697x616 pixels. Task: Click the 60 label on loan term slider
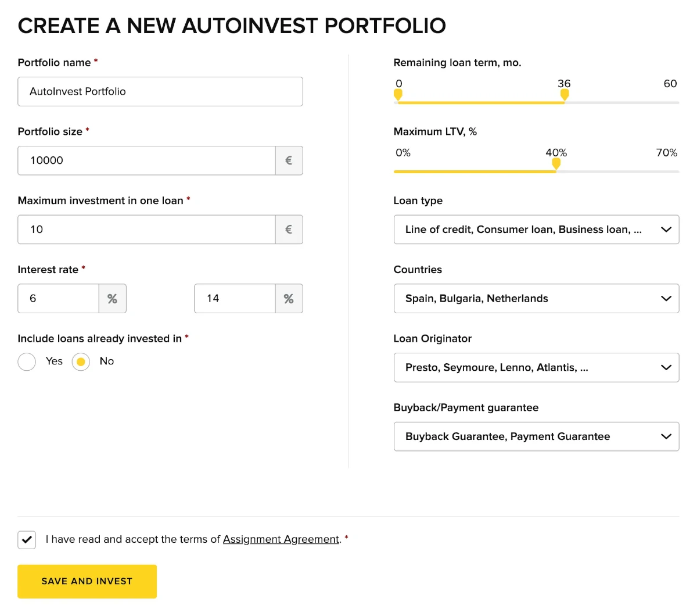point(670,84)
